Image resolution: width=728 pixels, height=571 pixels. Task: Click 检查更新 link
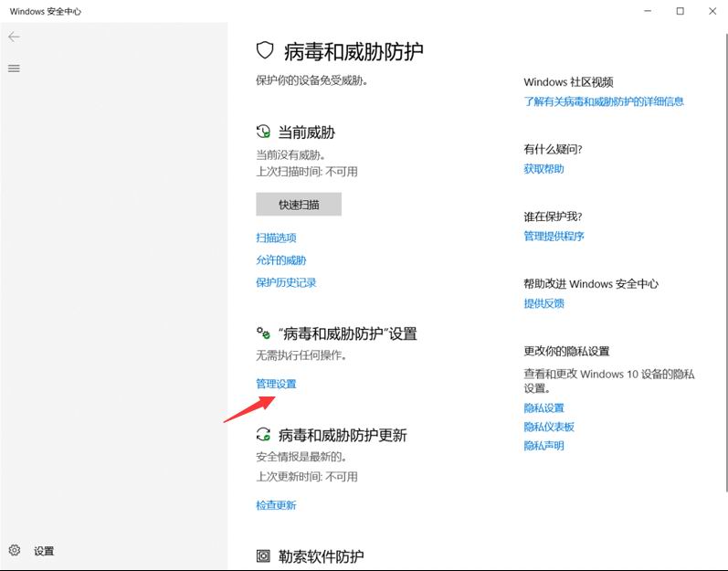coord(276,505)
